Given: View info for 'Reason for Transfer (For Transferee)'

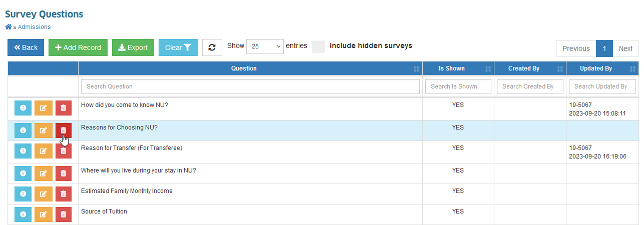Looking at the screenshot, I should [23, 150].
